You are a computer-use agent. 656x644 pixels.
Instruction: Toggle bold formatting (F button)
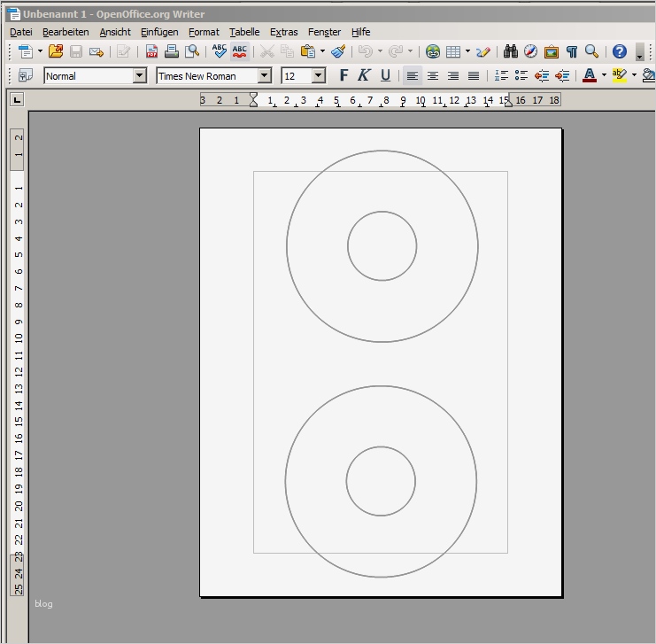click(344, 76)
